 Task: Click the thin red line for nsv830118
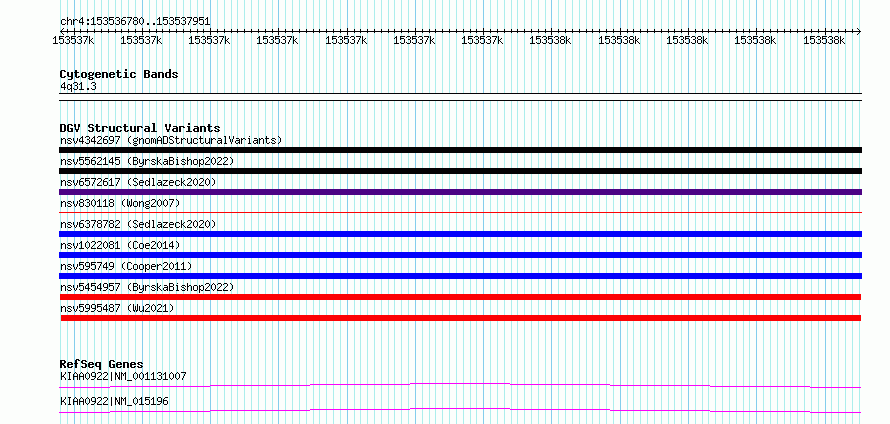460,213
